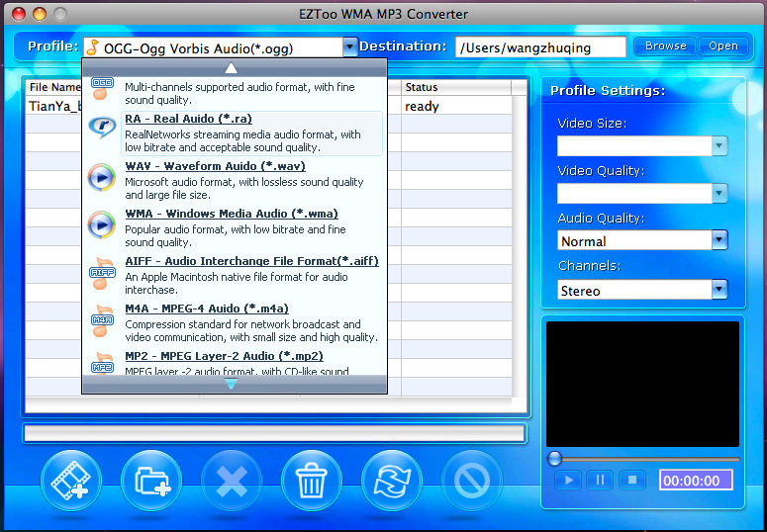Click the preview seek slider knob
Screen dimensions: 767x532
554,458
